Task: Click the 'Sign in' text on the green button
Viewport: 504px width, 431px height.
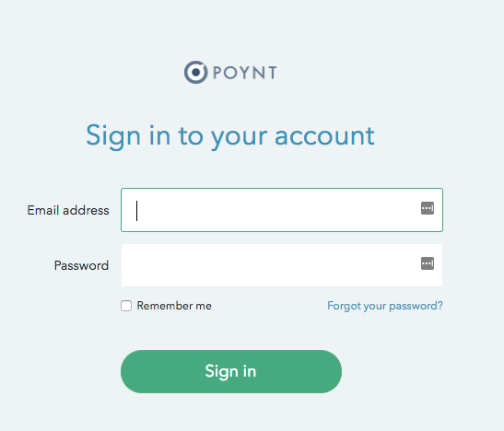Action: pyautogui.click(x=230, y=371)
